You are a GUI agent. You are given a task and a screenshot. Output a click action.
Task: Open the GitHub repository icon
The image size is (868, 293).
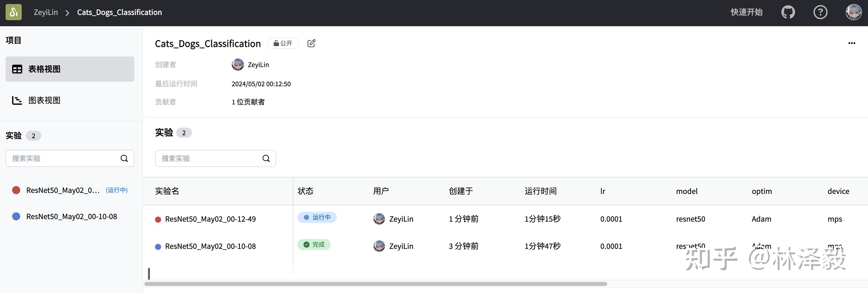click(x=788, y=12)
